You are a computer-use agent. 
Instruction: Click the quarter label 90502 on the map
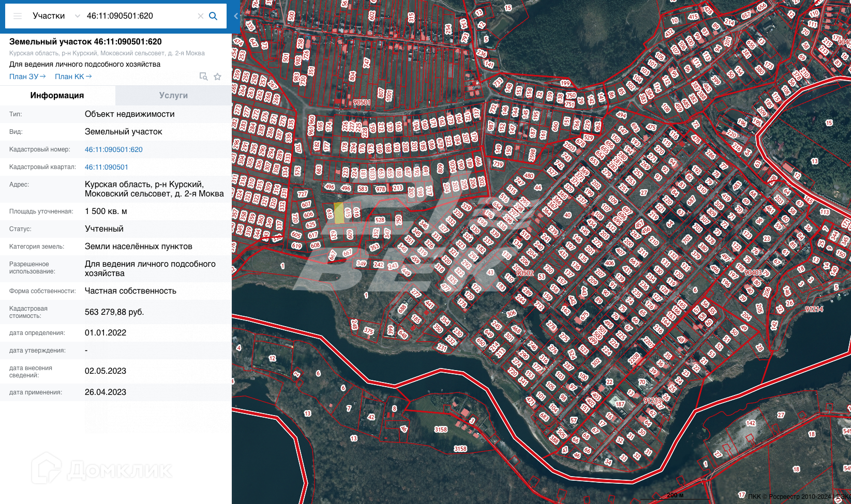(524, 273)
